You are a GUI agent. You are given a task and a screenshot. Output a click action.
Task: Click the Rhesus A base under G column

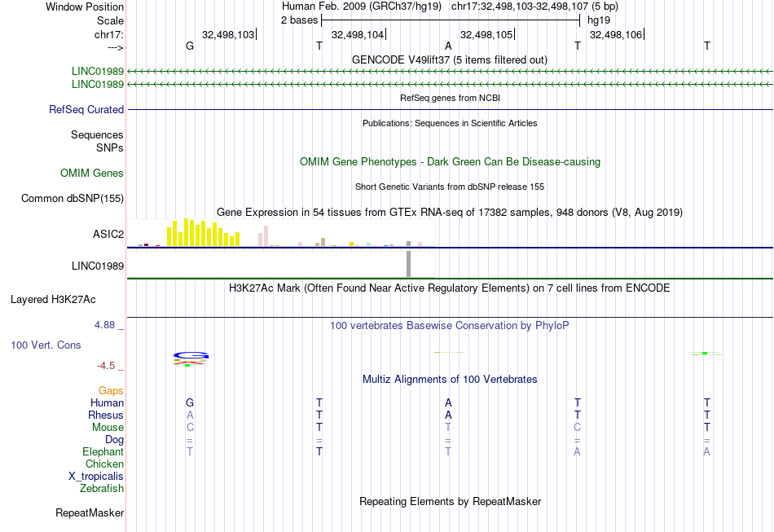190,415
